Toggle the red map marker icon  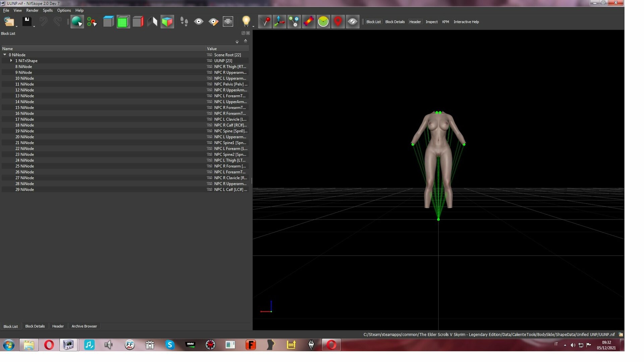338,22
